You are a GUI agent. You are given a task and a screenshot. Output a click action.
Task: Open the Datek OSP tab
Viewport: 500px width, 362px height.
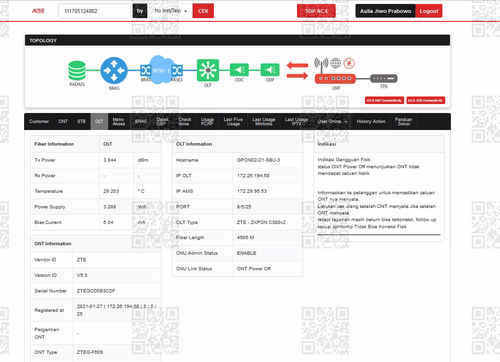pyautogui.click(x=162, y=121)
